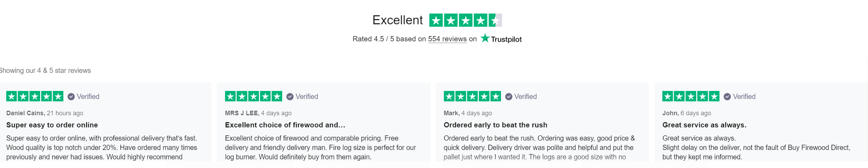Click the 'Excellent' rating heading
The height and width of the screenshot is (168, 868).
click(397, 20)
